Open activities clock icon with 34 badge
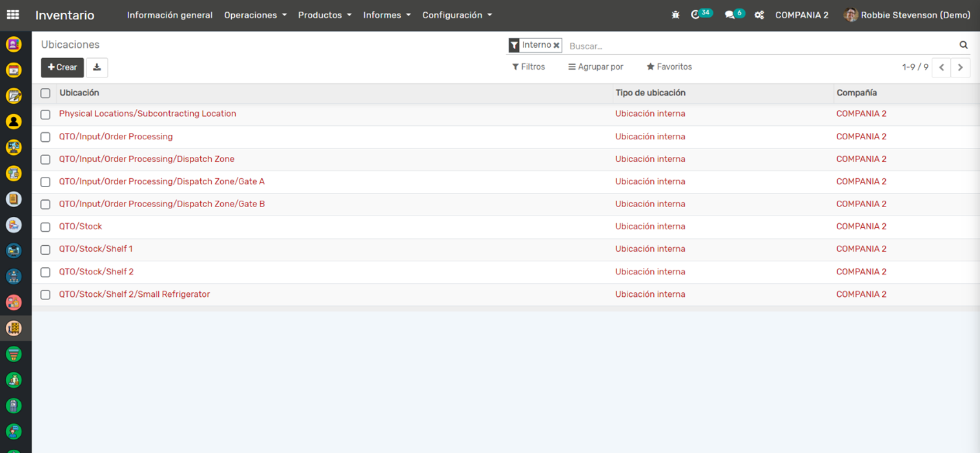980x453 pixels. coord(696,15)
